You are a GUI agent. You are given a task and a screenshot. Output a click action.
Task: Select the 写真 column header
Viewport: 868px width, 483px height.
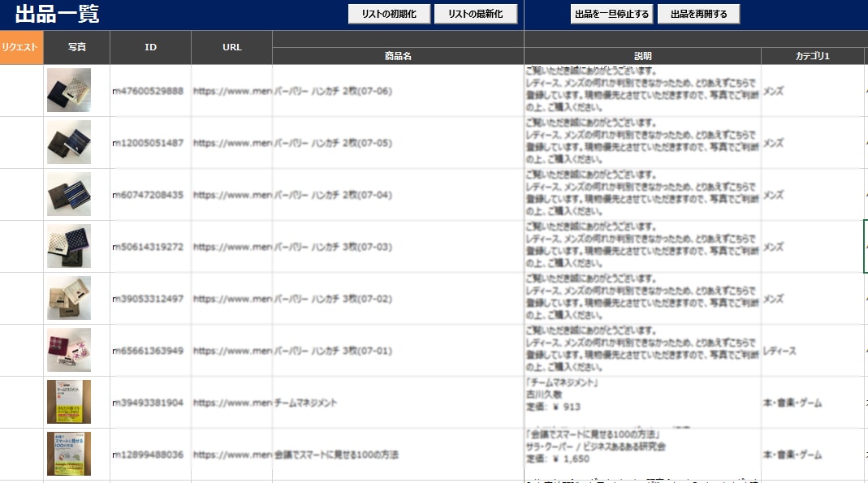(x=77, y=47)
